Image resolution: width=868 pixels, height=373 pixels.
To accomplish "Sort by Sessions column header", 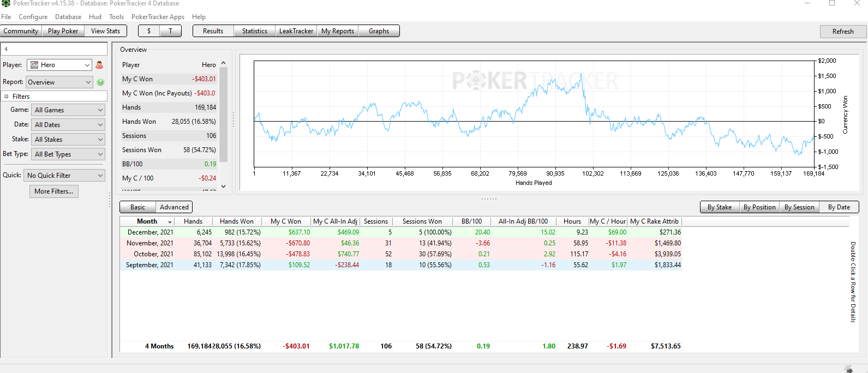I will [376, 221].
